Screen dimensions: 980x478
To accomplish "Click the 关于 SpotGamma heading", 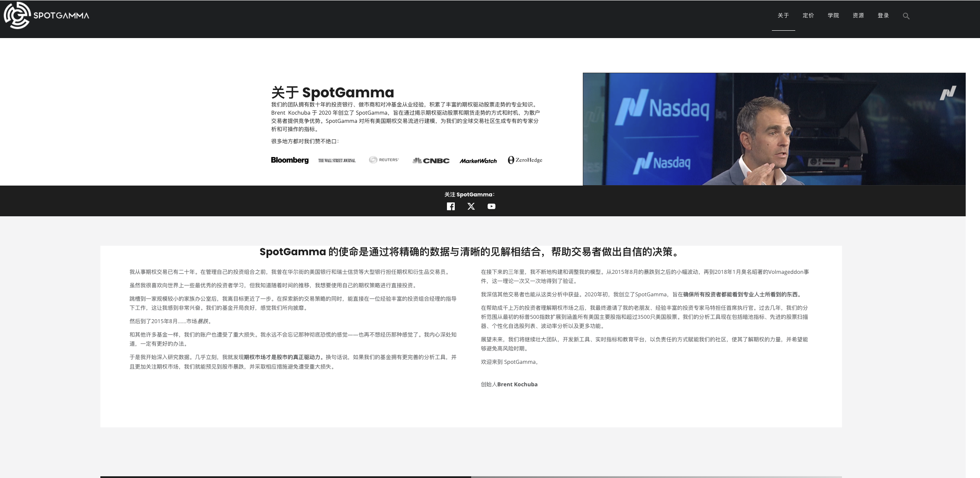I will click(x=332, y=92).
